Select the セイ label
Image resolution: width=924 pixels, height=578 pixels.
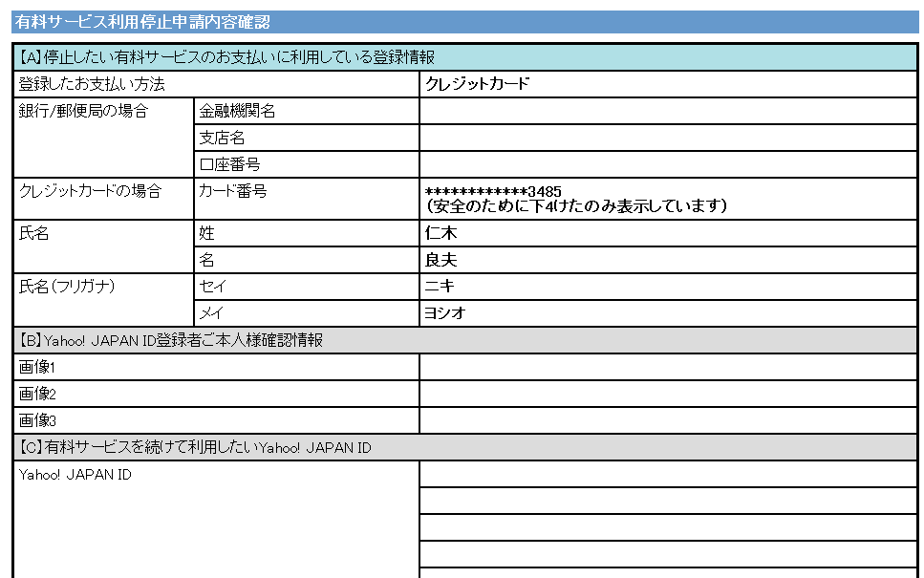[212, 287]
